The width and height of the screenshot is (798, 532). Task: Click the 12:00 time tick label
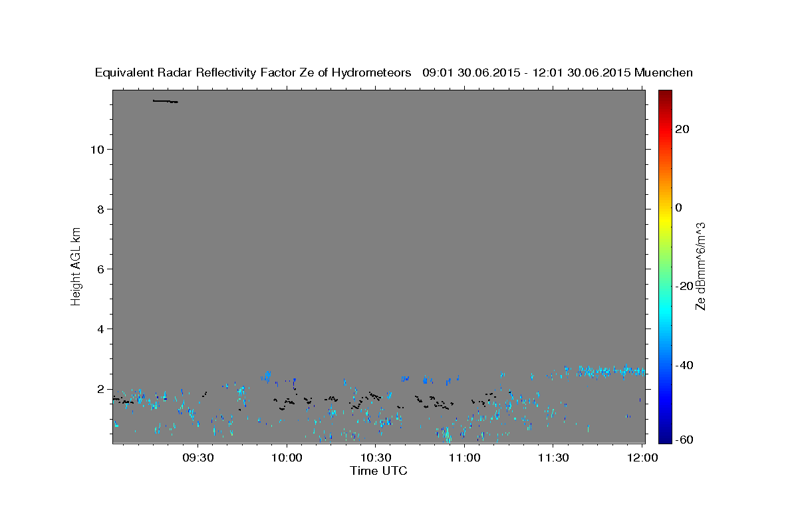[x=642, y=458]
